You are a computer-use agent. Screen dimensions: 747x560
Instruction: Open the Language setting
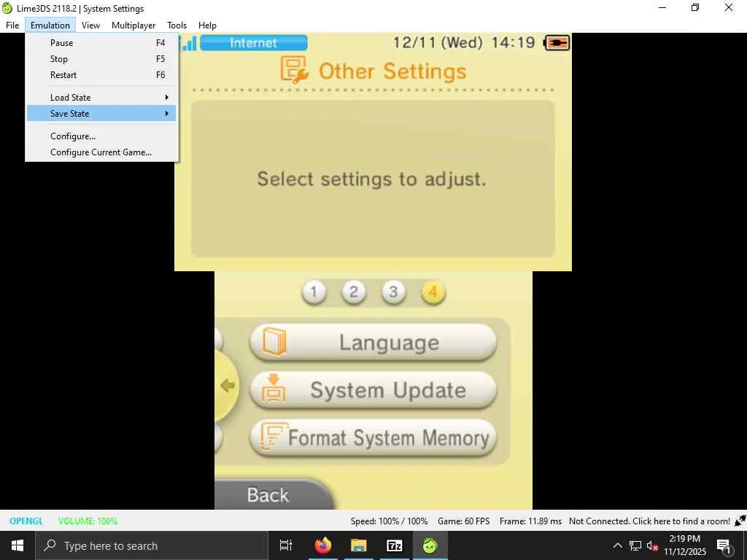pyautogui.click(x=373, y=343)
